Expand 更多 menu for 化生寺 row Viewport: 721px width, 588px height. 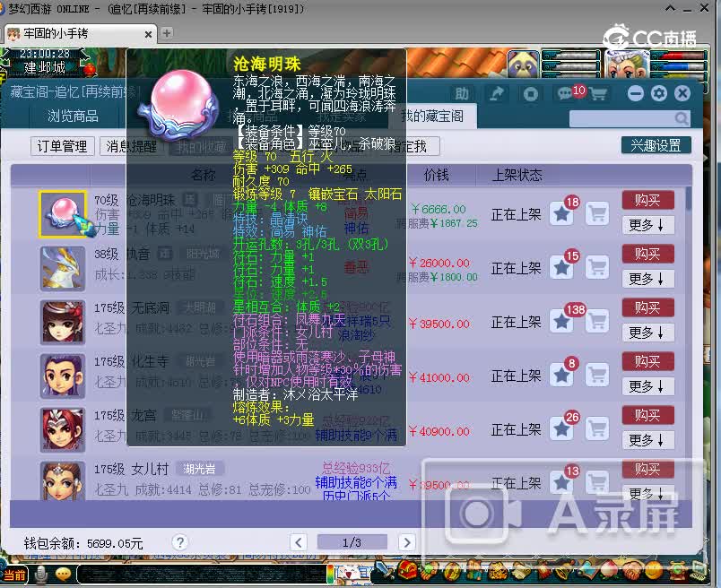click(x=647, y=386)
